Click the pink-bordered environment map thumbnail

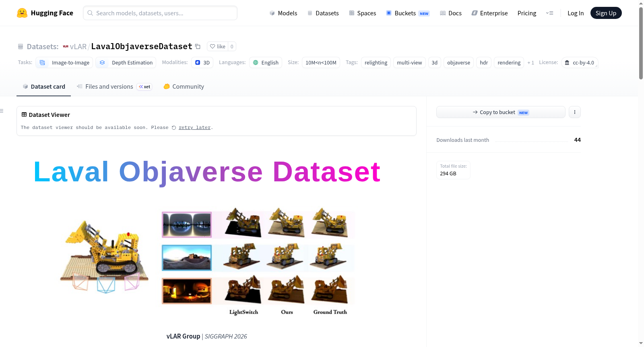pyautogui.click(x=187, y=224)
